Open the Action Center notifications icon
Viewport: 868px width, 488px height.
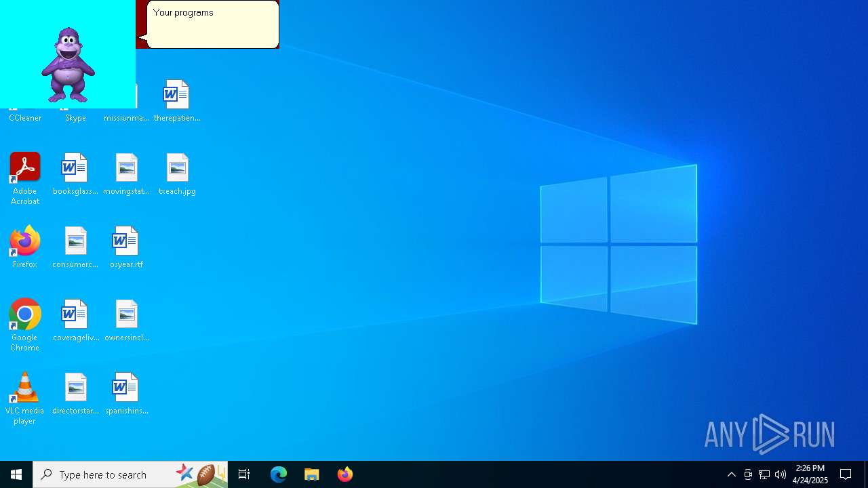[846, 474]
